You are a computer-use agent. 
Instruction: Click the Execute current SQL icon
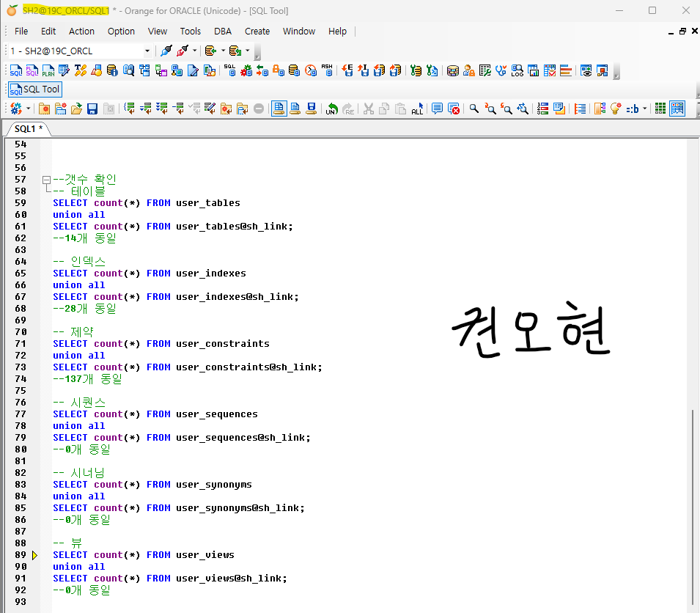click(x=130, y=109)
